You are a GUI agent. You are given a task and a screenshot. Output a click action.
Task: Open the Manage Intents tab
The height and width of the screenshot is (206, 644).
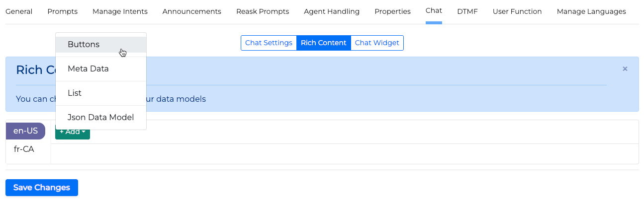click(x=120, y=11)
